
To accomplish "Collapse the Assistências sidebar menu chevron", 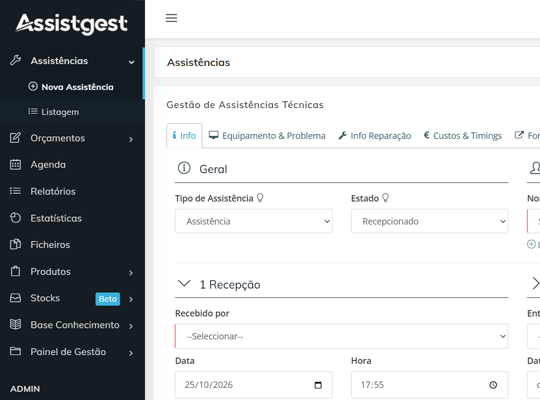I will 131,62.
